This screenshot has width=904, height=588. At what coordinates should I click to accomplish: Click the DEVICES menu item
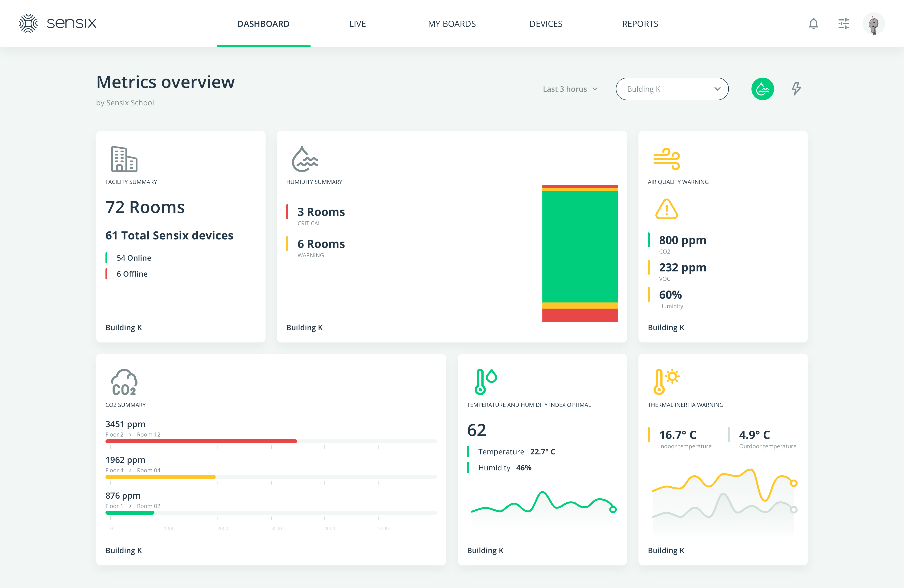click(x=546, y=24)
